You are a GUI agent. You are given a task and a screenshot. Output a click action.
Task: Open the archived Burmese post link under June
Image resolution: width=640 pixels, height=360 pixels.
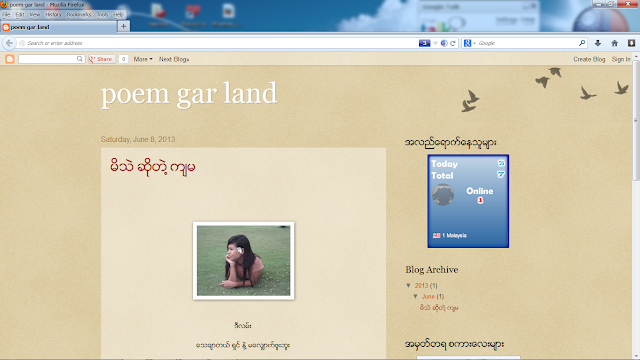[439, 308]
